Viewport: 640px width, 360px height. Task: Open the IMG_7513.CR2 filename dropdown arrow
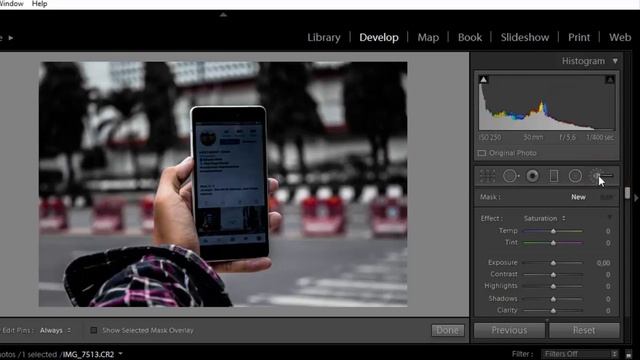click(120, 354)
